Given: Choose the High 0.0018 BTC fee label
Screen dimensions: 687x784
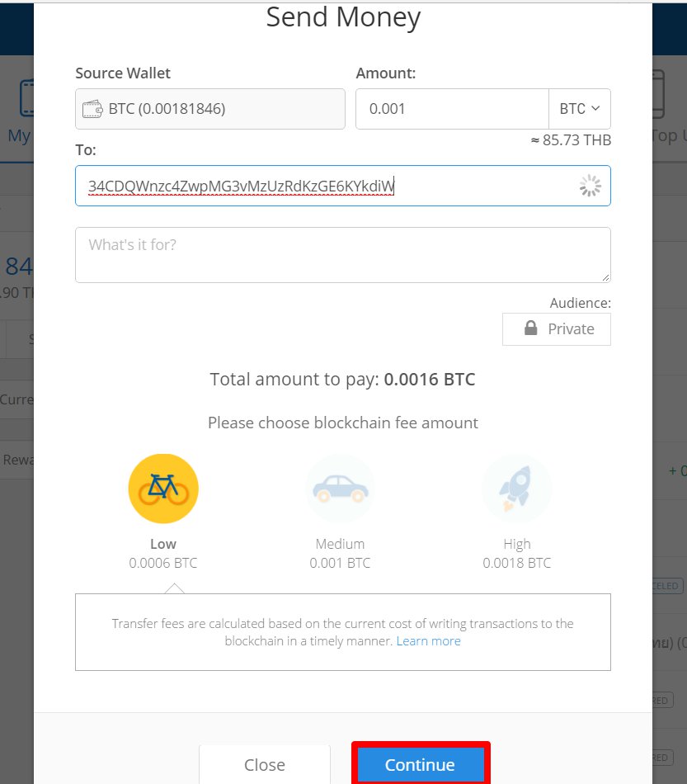Looking at the screenshot, I should click(516, 554).
